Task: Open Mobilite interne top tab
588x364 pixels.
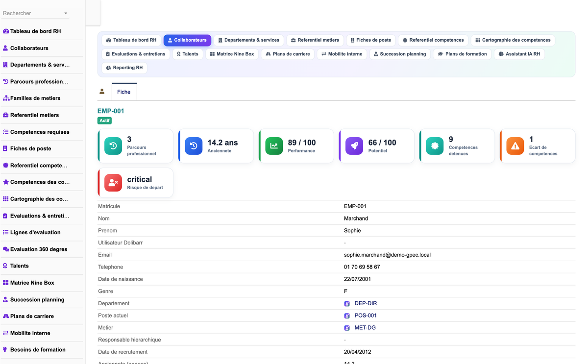Action: (x=342, y=54)
